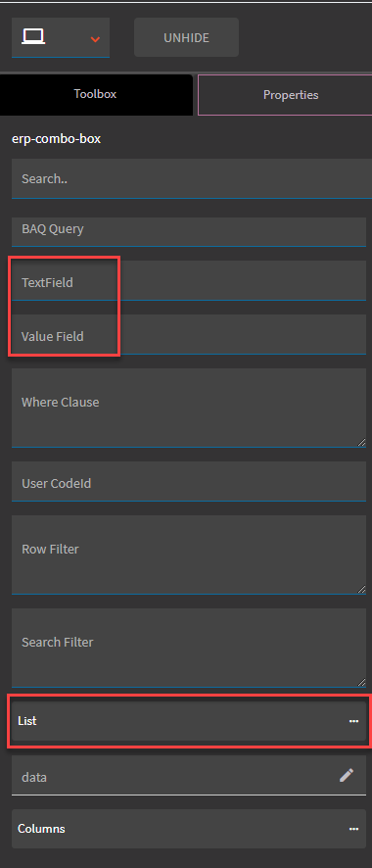This screenshot has height=868, width=372.
Task: Click Row Filter resize grip icon
Action: (361, 589)
